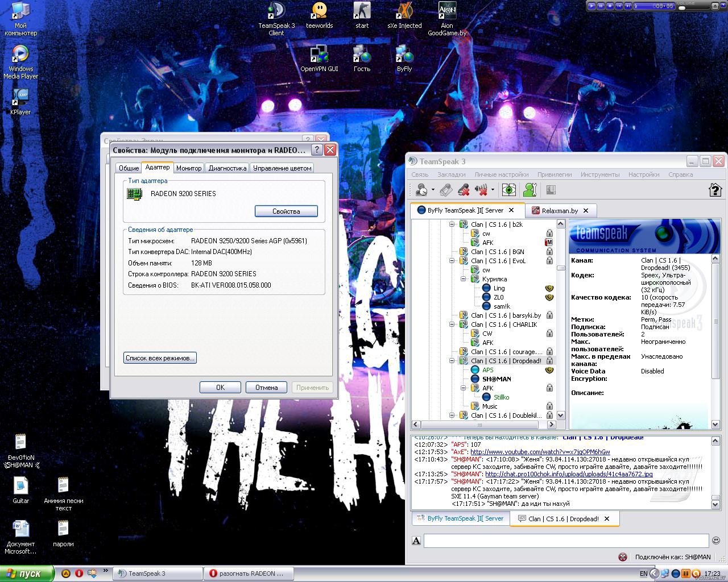Open the Справка menu
This screenshot has width=728, height=582.
(x=680, y=174)
